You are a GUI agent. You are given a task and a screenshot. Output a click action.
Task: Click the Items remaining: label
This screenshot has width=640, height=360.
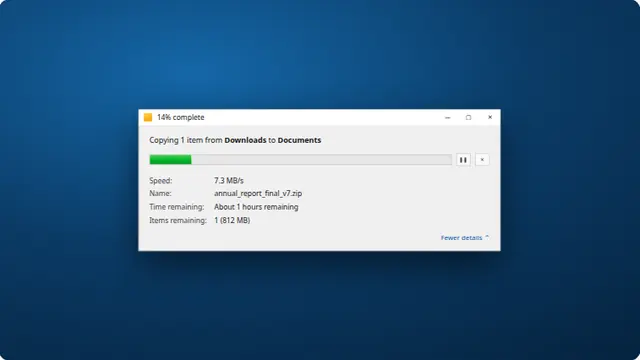(x=178, y=220)
